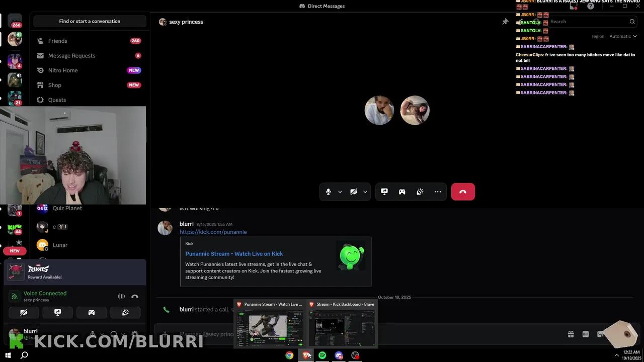The height and width of the screenshot is (362, 644).
Task: Share your screen from call control bar
Action: 384,192
